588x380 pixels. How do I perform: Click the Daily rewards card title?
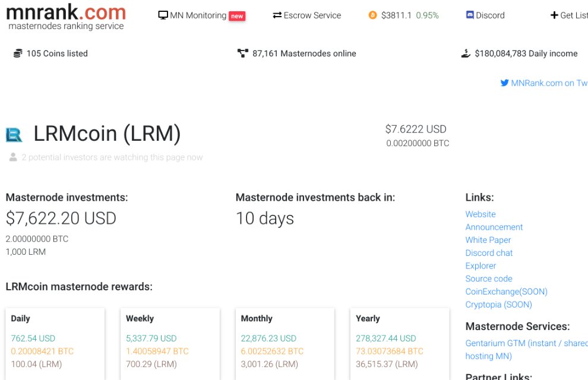pos(20,318)
